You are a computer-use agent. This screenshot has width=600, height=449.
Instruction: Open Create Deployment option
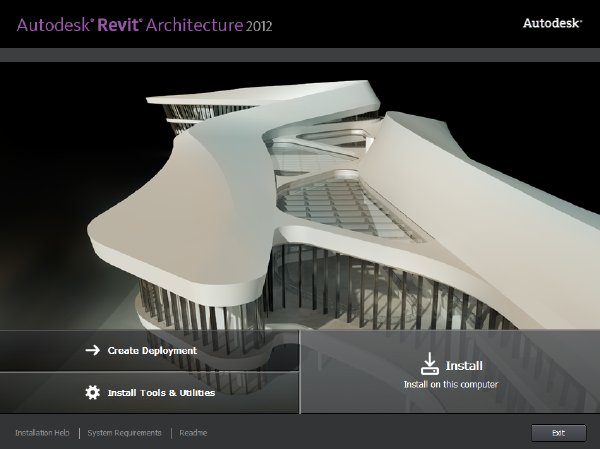(x=149, y=351)
